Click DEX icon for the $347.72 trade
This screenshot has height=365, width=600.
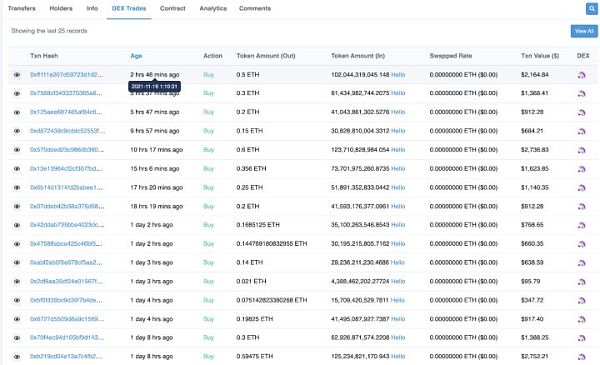582,301
